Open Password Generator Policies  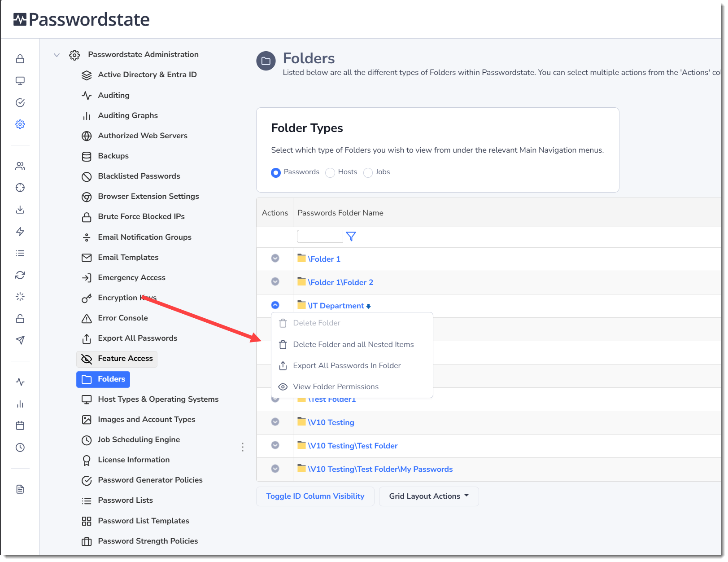[x=142, y=480]
